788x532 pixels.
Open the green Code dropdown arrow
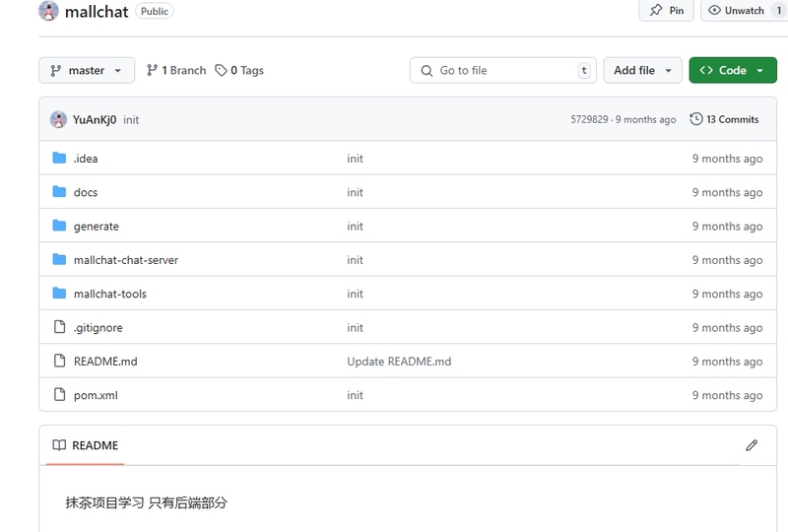click(x=759, y=70)
